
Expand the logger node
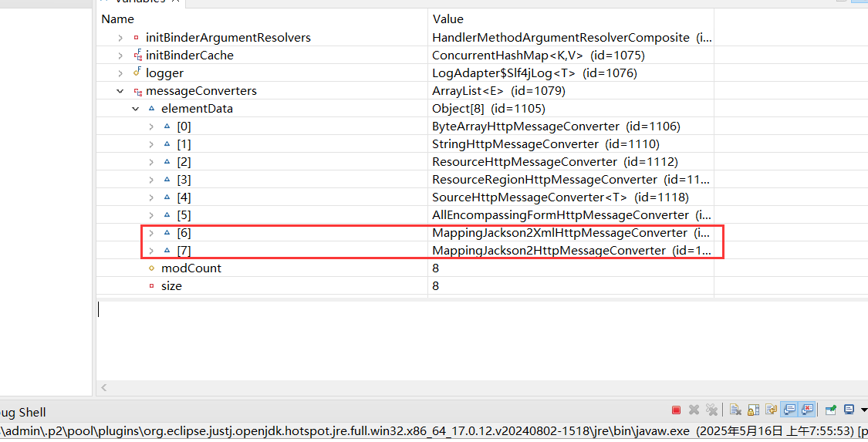(120, 73)
